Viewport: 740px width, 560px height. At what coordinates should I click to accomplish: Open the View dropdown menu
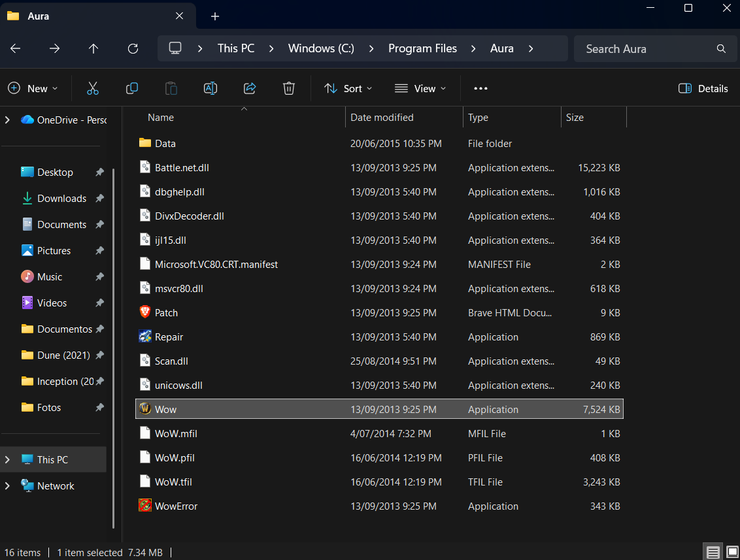pyautogui.click(x=420, y=88)
